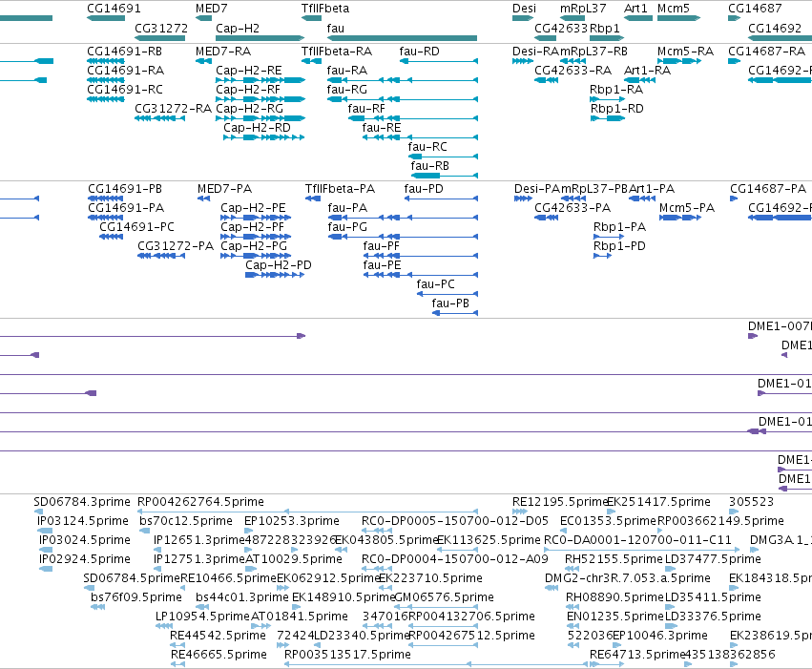Click transcript Cap-H2-RE
The width and height of the screenshot is (812, 669).
[249, 70]
